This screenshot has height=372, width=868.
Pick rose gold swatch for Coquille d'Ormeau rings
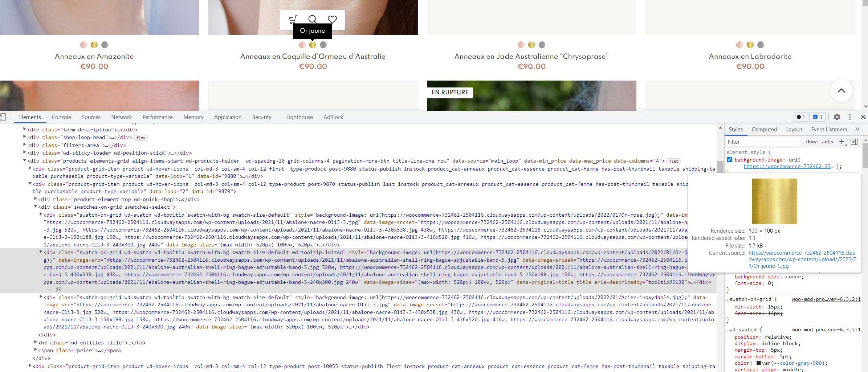(302, 45)
